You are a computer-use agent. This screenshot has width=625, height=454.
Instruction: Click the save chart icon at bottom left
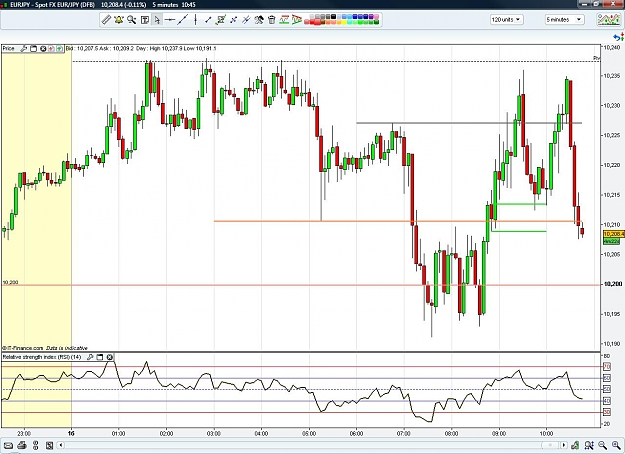pos(49,445)
